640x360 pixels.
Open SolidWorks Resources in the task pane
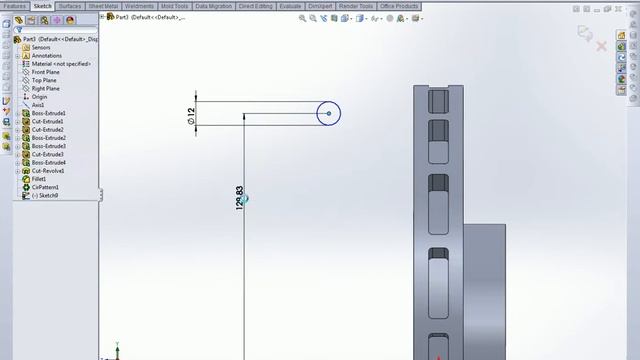[x=621, y=36]
